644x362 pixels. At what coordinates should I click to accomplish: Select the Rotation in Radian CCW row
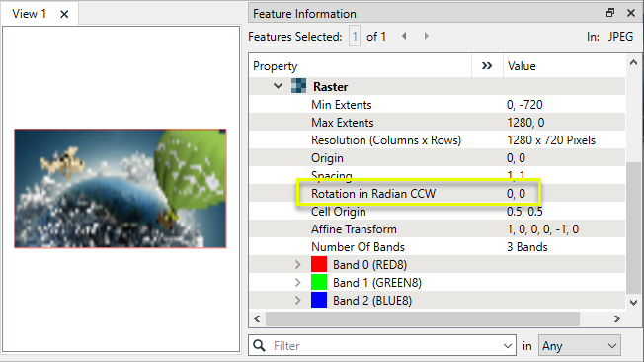tap(437, 193)
